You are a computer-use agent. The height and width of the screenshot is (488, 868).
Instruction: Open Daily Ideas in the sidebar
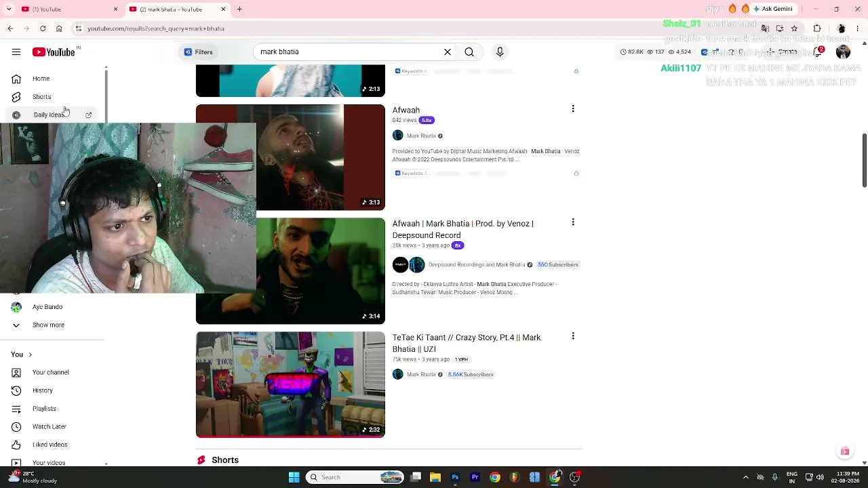pyautogui.click(x=53, y=115)
